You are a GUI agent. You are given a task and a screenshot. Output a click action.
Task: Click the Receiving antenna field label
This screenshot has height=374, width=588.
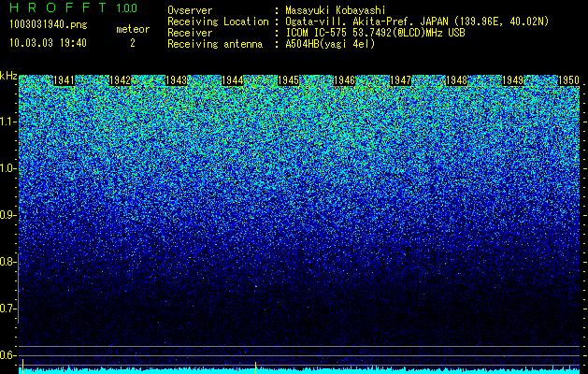(x=215, y=44)
